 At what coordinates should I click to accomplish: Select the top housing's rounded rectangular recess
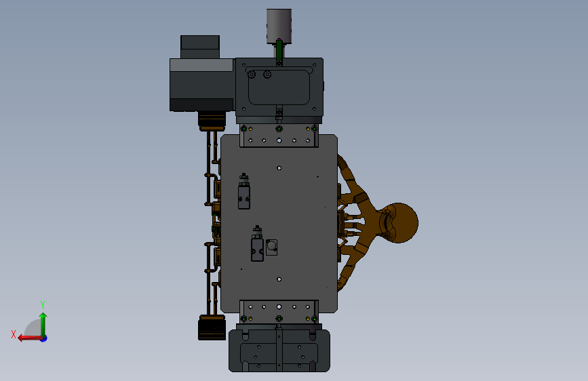(279, 87)
